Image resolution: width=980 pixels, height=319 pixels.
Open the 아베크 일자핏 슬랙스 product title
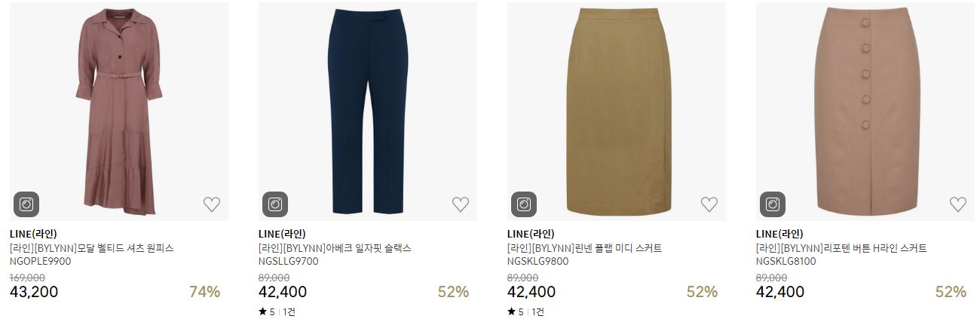coord(335,248)
